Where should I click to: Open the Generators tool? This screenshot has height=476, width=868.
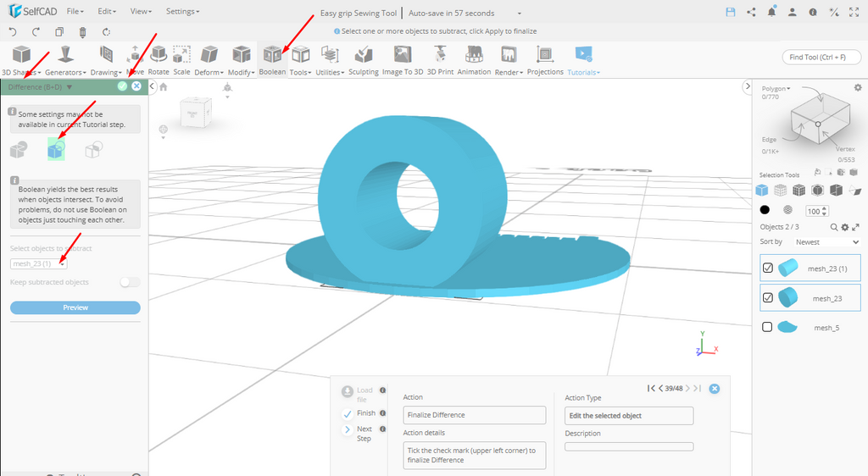(65, 61)
